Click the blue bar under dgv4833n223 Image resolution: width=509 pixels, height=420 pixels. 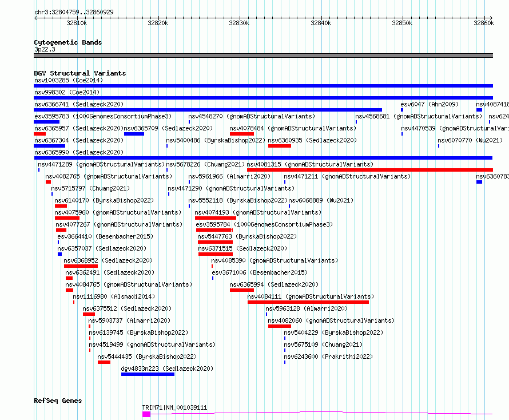coord(148,374)
